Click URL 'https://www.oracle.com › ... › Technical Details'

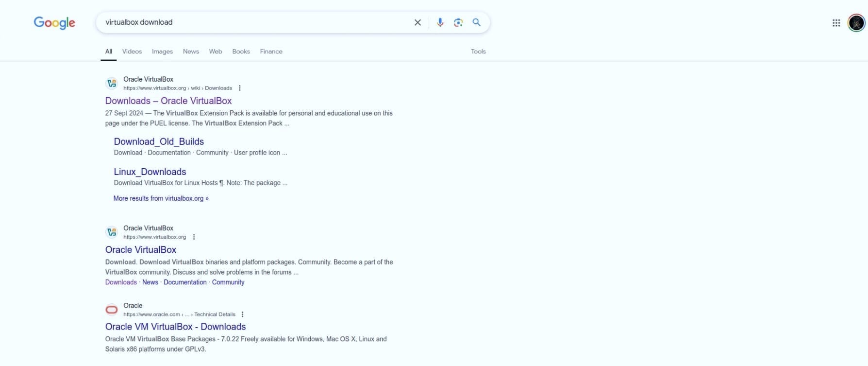click(179, 314)
